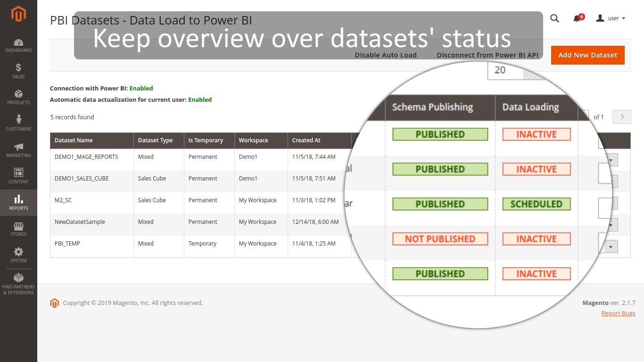Open the action dropdown for PBI_TEMP dataset
This screenshot has width=644, height=362.
click(611, 246)
